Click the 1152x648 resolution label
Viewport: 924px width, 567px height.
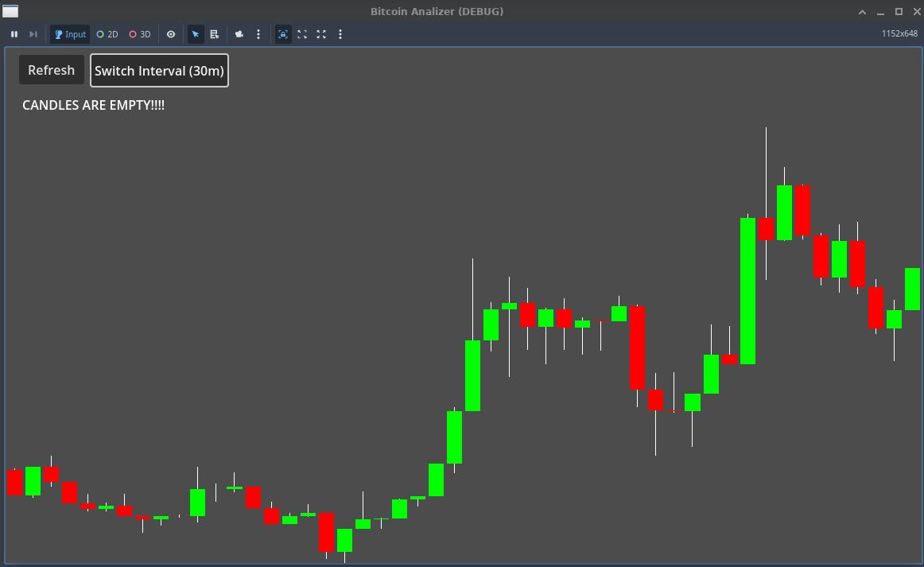pos(899,33)
